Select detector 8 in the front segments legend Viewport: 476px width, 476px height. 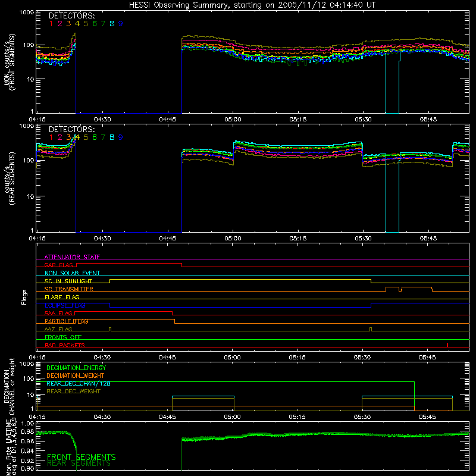tap(112, 24)
